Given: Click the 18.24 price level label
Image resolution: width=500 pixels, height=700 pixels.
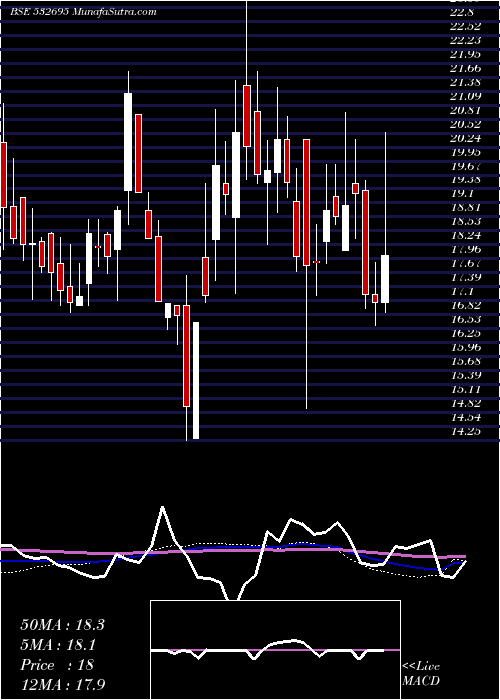Looking at the screenshot, I should 466,235.
